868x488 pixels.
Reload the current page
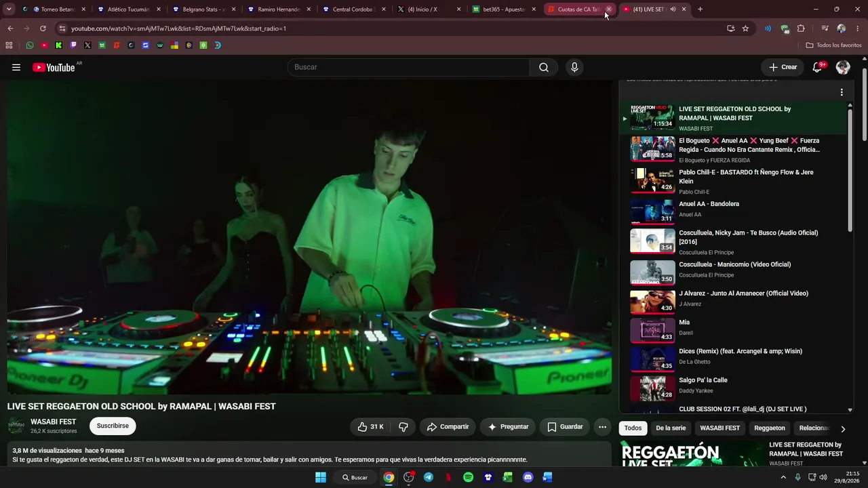pyautogui.click(x=43, y=28)
